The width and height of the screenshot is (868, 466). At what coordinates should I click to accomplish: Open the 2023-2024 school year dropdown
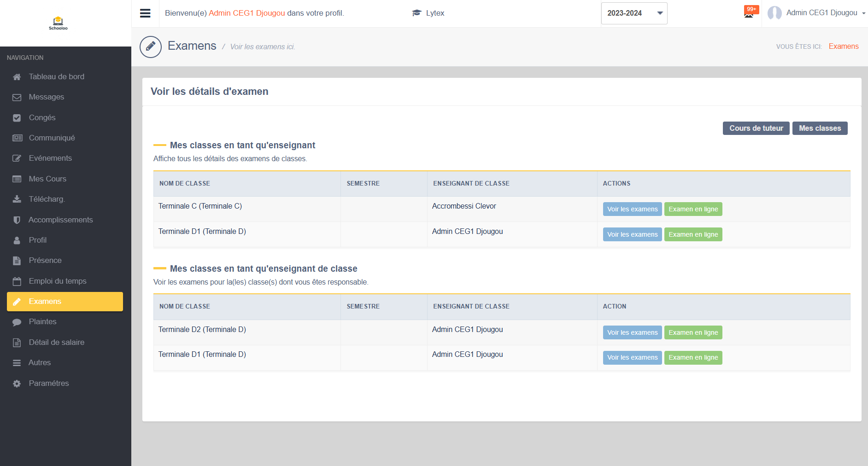pos(633,13)
